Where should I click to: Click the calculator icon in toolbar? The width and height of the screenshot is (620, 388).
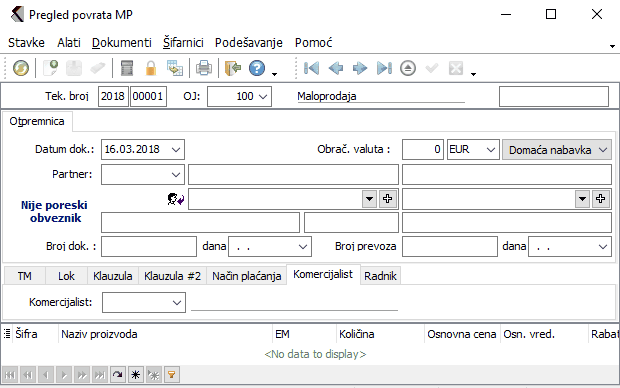coord(127,68)
